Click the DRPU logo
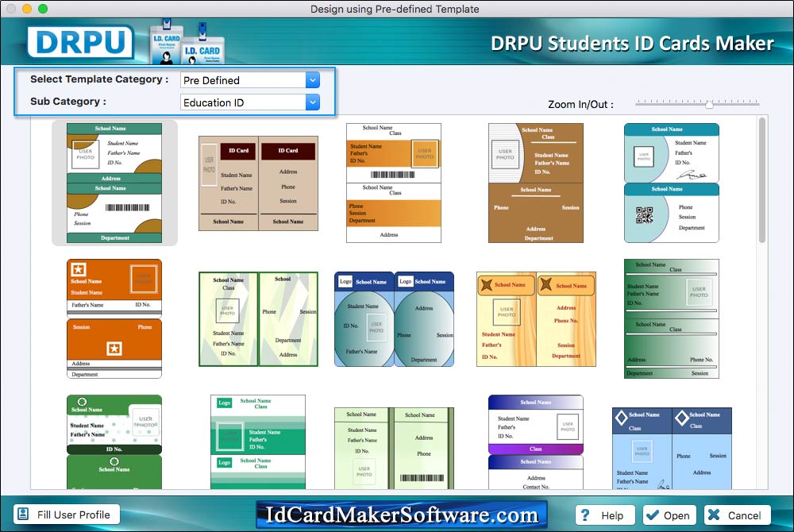The height and width of the screenshot is (532, 794). coord(80,42)
